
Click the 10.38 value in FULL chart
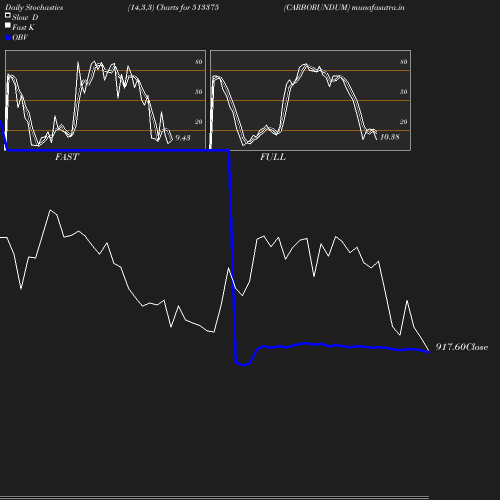point(390,137)
